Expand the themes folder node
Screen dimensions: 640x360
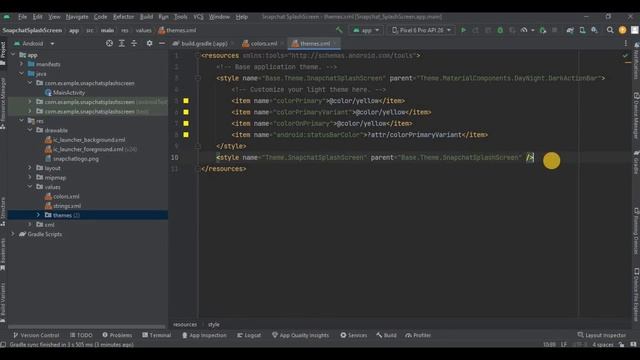point(38,215)
